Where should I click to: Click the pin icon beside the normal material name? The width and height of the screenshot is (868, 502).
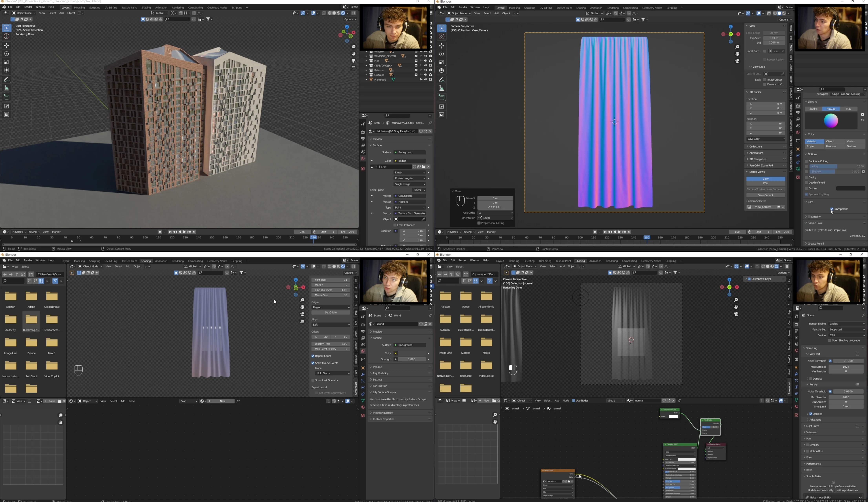(679, 401)
